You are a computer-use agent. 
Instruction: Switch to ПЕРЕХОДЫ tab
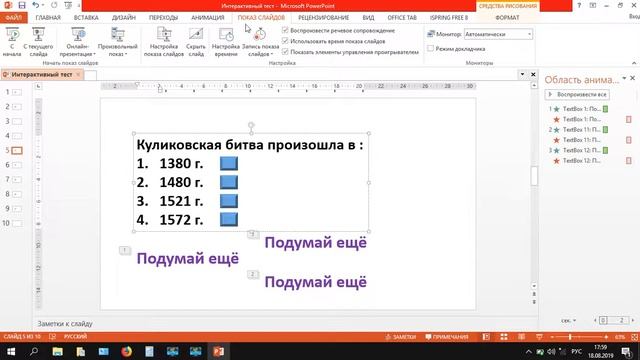(163, 18)
